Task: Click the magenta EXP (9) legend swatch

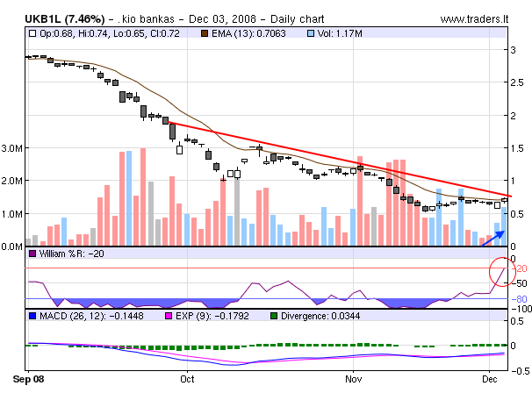Action: coord(169,316)
